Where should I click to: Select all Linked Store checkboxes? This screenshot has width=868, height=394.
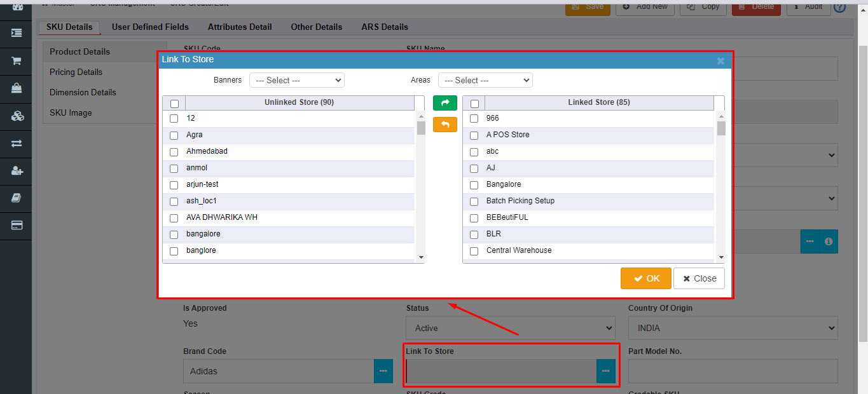[474, 104]
